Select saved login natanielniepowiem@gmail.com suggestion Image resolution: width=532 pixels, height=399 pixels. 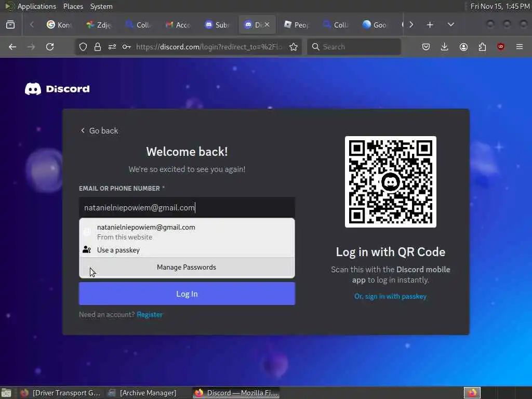[187, 232]
